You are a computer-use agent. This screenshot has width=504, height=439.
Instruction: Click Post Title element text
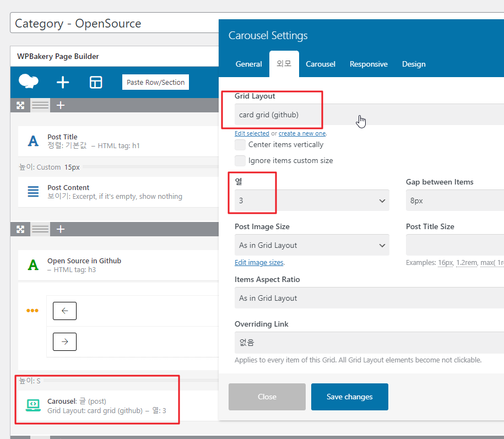pos(62,137)
